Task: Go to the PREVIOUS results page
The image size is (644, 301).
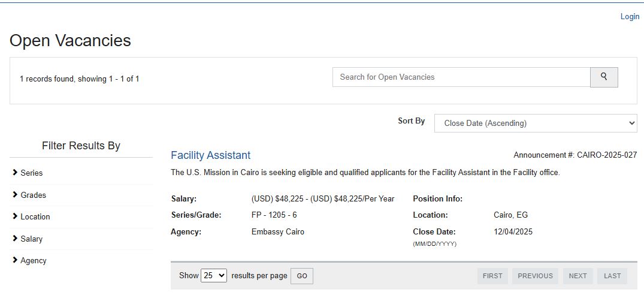Action: 535,276
